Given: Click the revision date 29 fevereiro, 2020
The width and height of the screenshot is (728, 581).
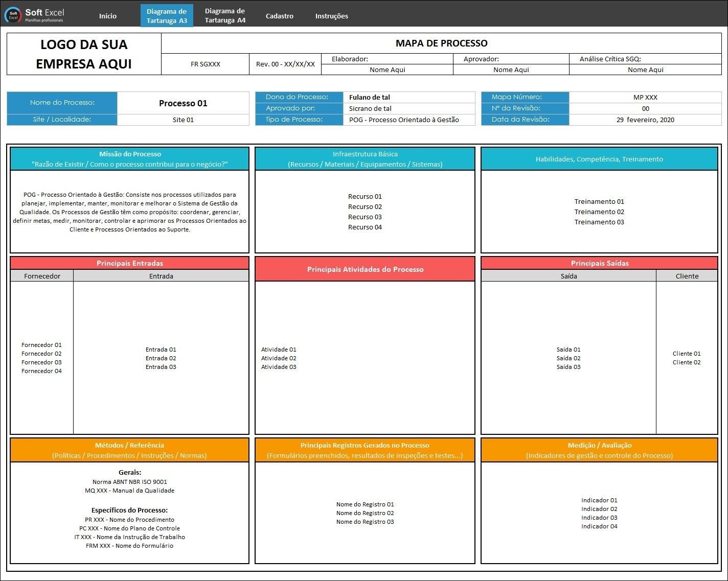Looking at the screenshot, I should pyautogui.click(x=645, y=120).
